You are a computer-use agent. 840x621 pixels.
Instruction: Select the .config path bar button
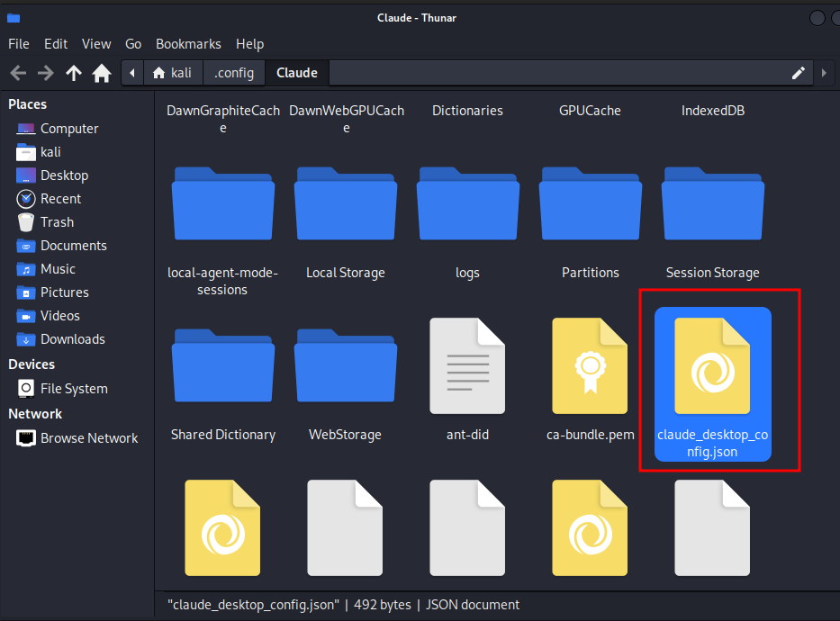(234, 73)
